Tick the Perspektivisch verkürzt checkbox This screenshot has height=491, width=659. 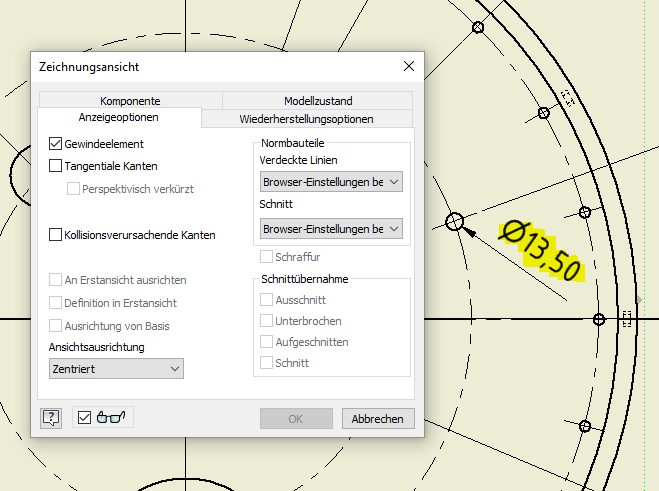pyautogui.click(x=73, y=189)
